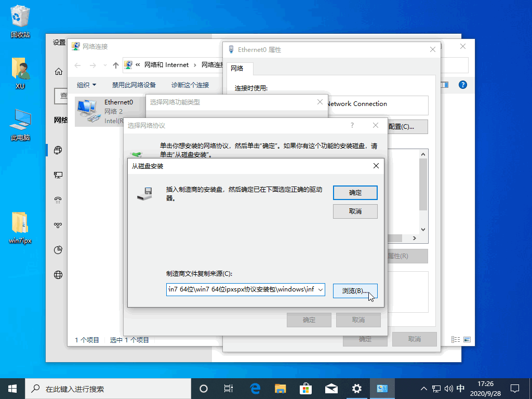Close the Install From Disk dialog

click(x=376, y=166)
